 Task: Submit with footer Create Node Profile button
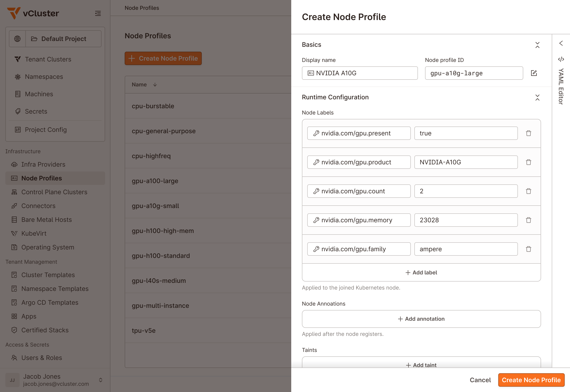531,380
